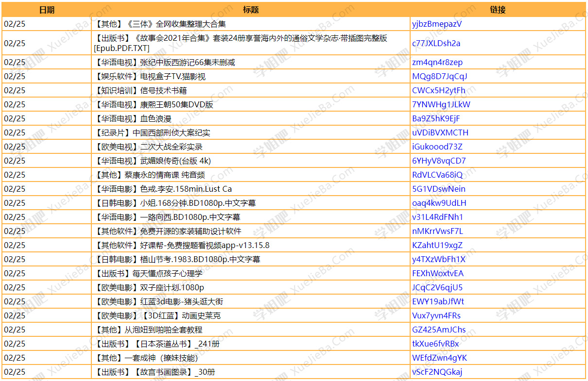Select title 小姐.168分钟.BD1080p.中文字幕

(198, 203)
